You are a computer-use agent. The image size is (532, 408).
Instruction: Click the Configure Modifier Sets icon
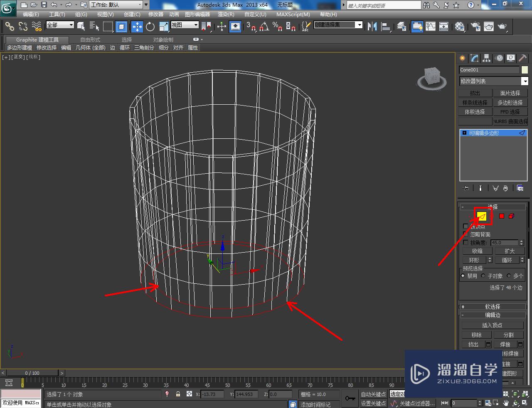point(520,188)
